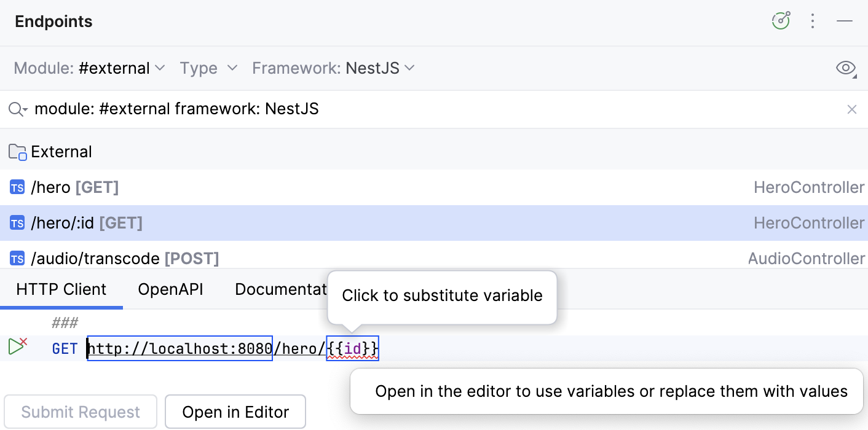Click the External module folder icon

pos(17,151)
